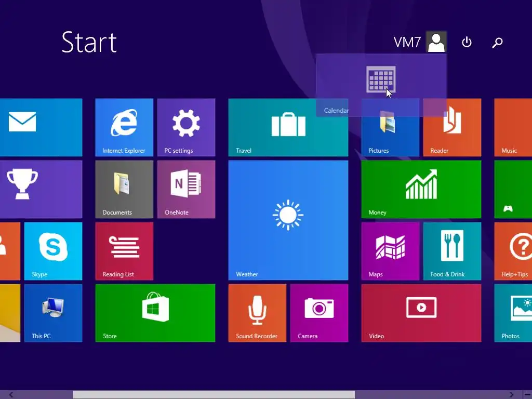Open the Games controller tile
The image size is (532, 399).
click(x=513, y=189)
